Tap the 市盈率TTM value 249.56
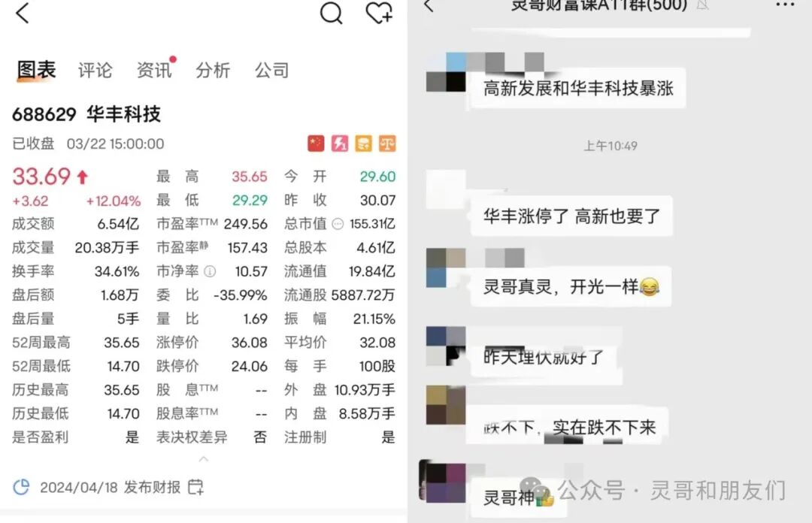 245,224
